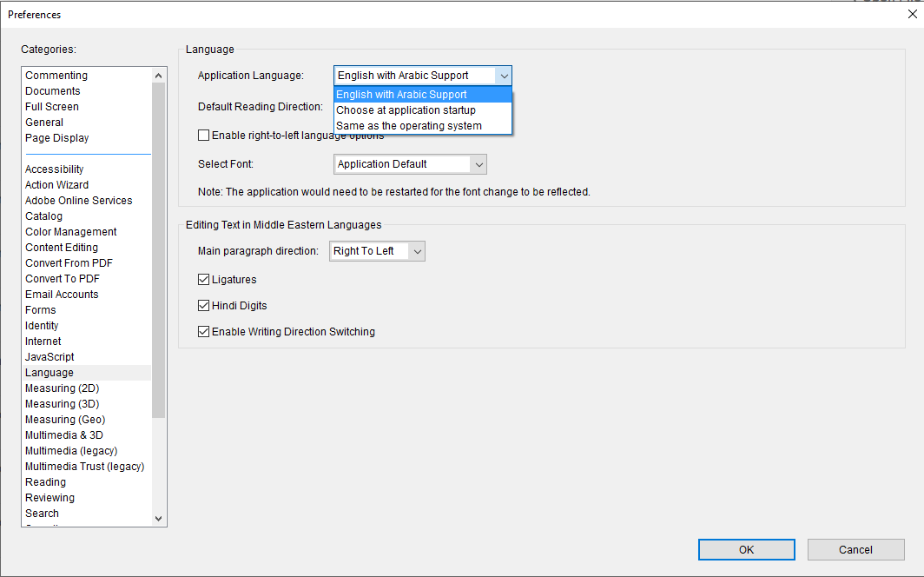Open Multimedia & 3D settings
924x577 pixels.
(x=63, y=434)
